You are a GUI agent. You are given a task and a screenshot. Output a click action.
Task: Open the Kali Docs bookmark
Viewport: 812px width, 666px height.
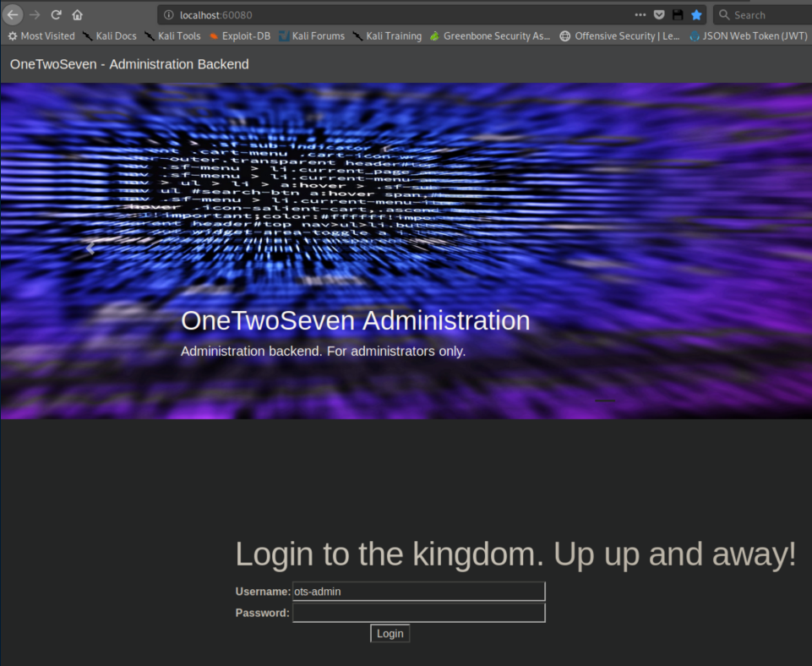click(x=109, y=36)
